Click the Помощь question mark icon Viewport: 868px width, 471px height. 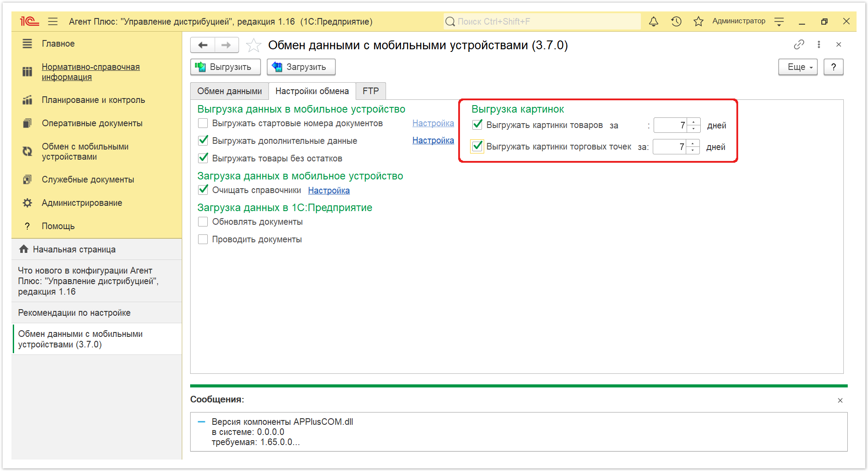tap(27, 226)
